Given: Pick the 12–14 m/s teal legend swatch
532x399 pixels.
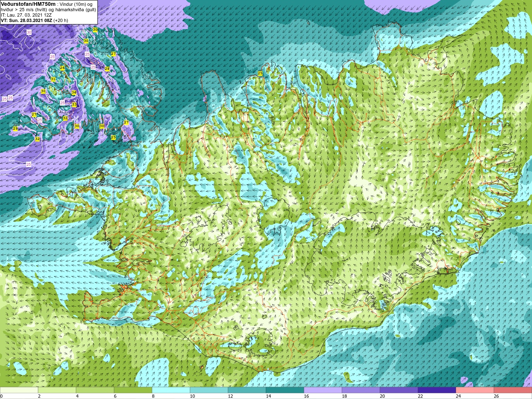Looking at the screenshot, I should [247, 390].
